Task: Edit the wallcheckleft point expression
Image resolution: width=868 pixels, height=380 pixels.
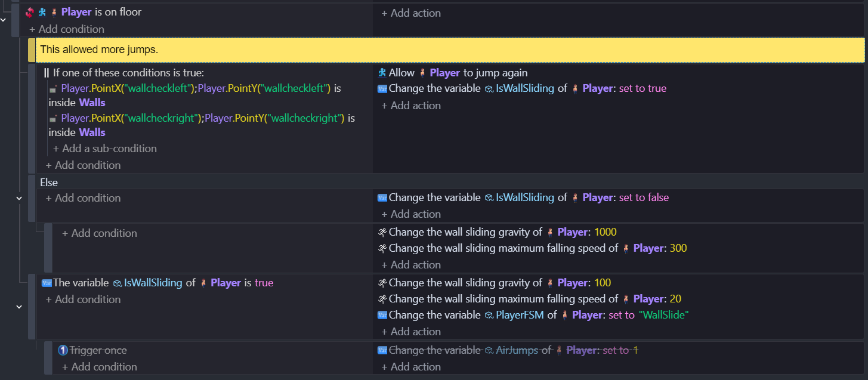Action: pyautogui.click(x=196, y=88)
